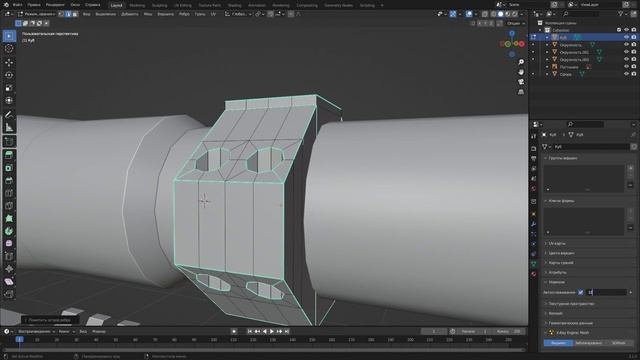Open the Modifiers wrench properties tab
Viewport: 640px width, 360px height.
pos(533,224)
